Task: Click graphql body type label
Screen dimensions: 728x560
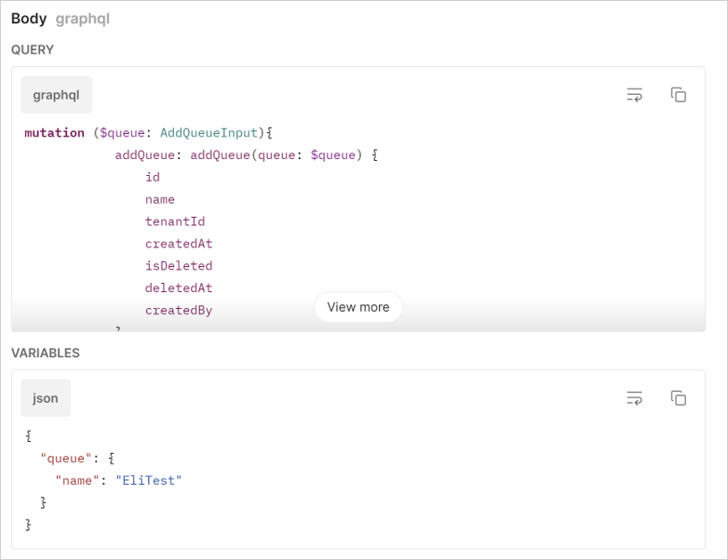Action: coord(83,19)
